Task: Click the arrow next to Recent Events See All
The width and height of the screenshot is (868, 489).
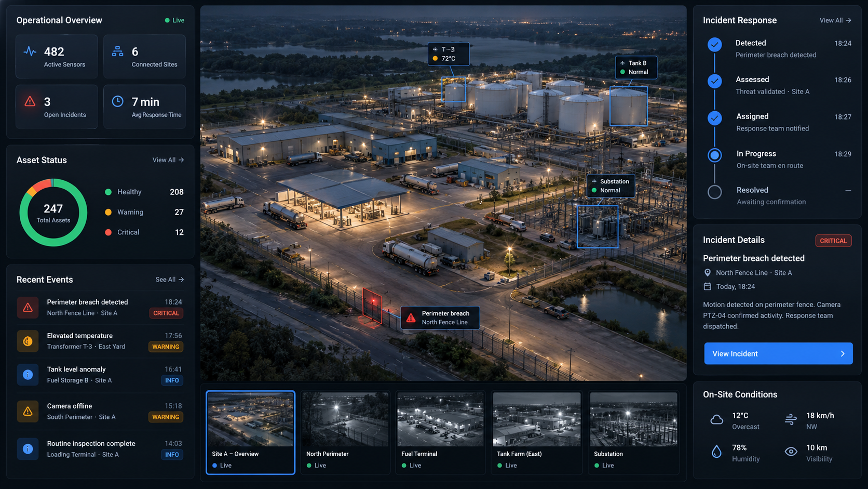Action: click(181, 280)
